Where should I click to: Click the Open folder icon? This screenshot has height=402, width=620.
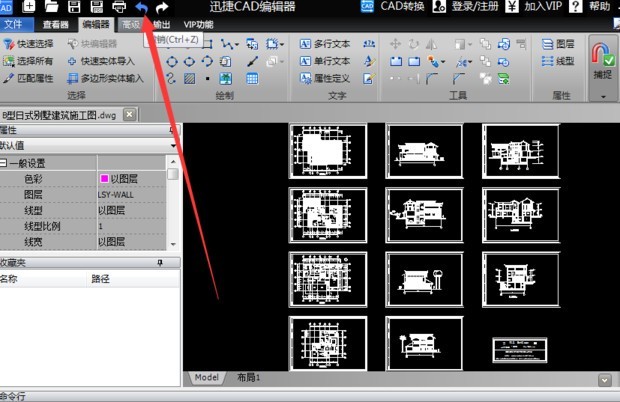(51, 6)
